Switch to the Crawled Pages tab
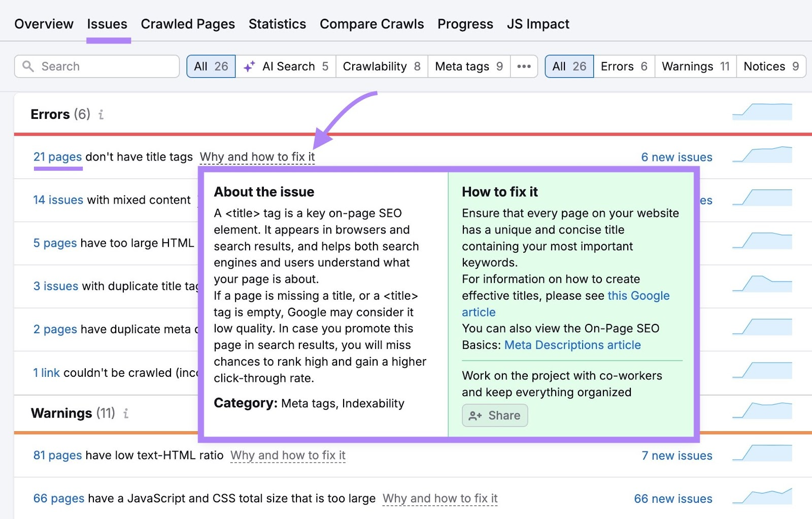This screenshot has width=812, height=519. (187, 23)
